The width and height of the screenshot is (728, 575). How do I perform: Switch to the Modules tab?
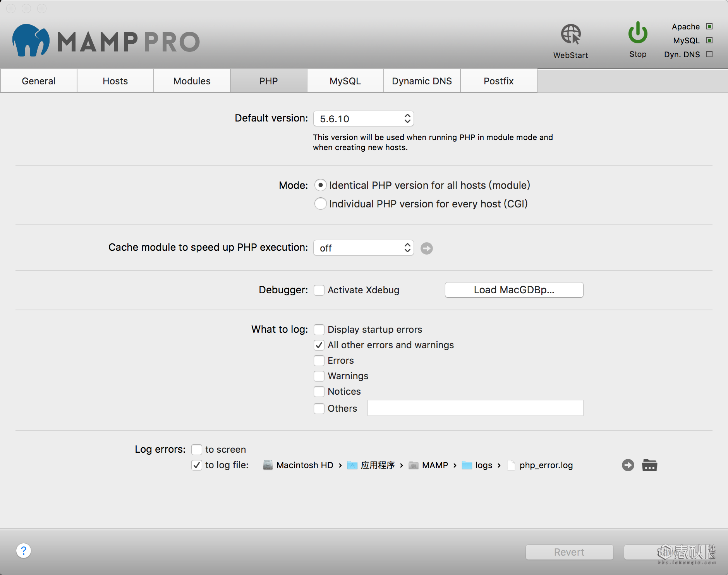192,81
